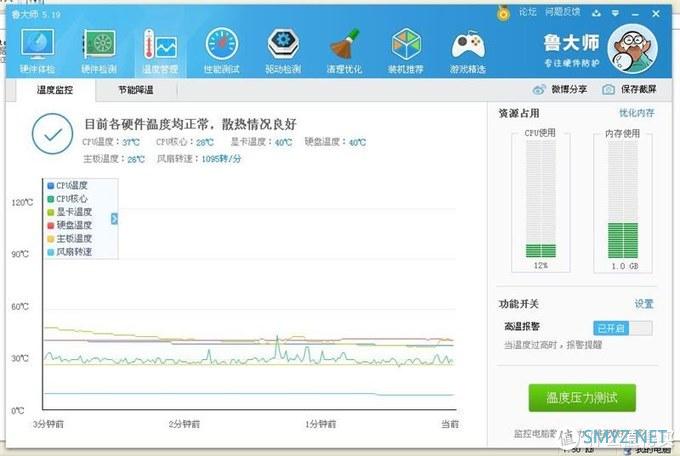Click the 90℃ chart axis label
Screen dimensions: 680x456
pyautogui.click(x=20, y=254)
